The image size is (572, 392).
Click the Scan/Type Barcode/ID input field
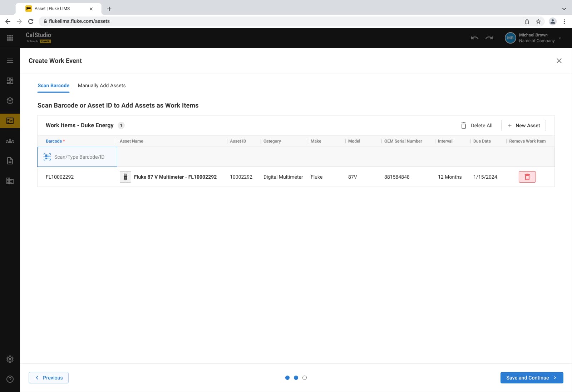[77, 157]
